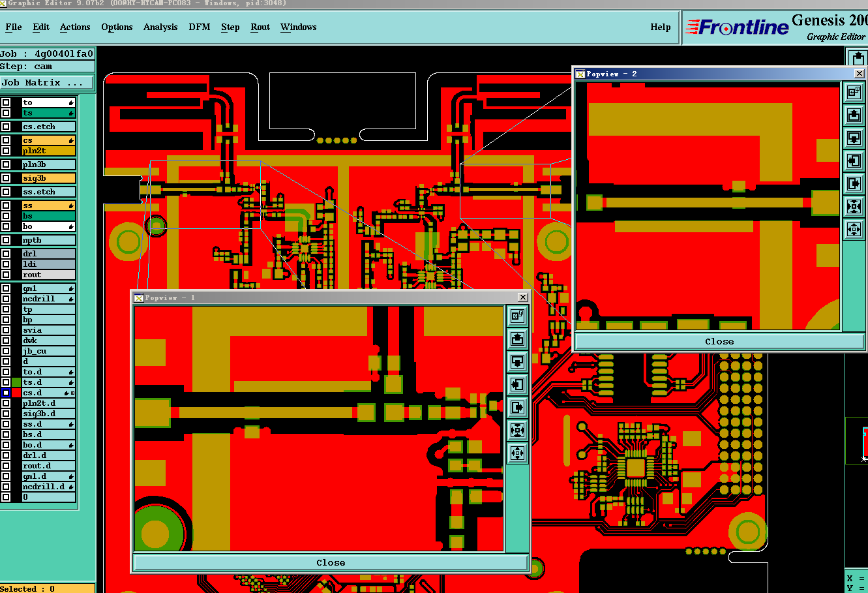This screenshot has width=868, height=593.
Task: Select the bs layer row
Action: 49,216
